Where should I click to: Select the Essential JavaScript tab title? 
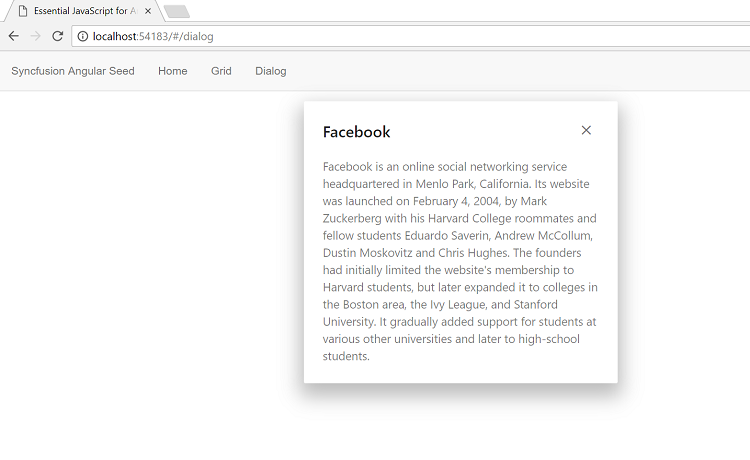(x=85, y=11)
